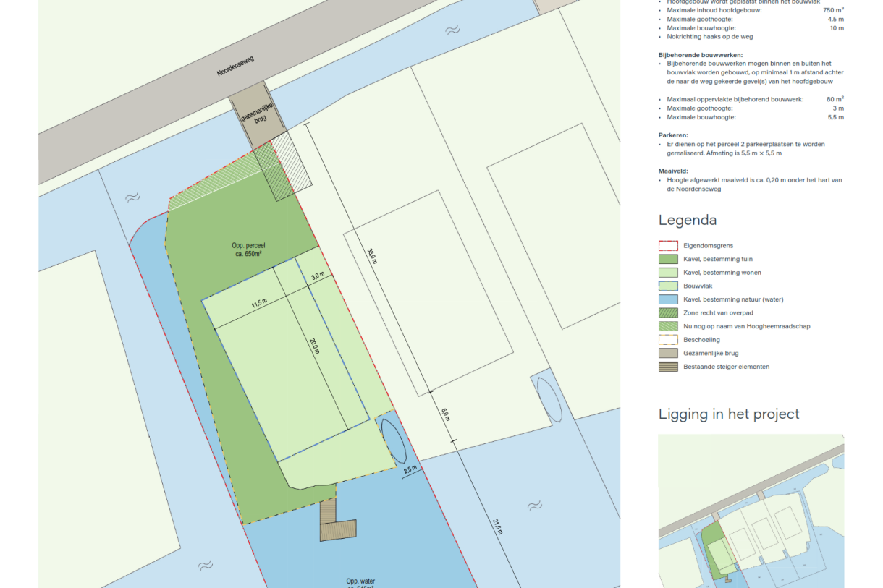Click the Bestaande steiger elementen legend swatch
883x588 pixels.
point(667,367)
